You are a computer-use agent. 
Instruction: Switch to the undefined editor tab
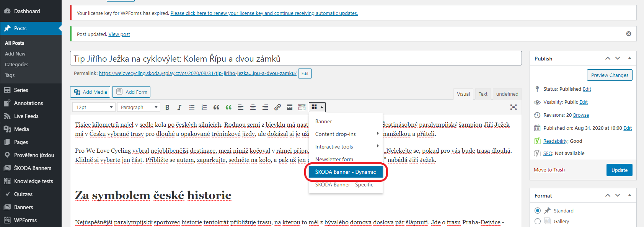click(x=507, y=94)
